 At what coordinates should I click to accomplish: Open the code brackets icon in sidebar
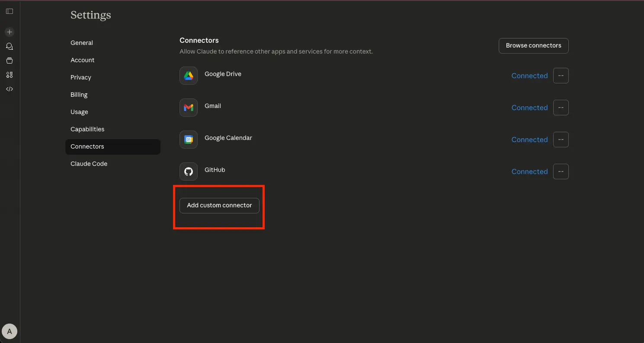(x=10, y=89)
